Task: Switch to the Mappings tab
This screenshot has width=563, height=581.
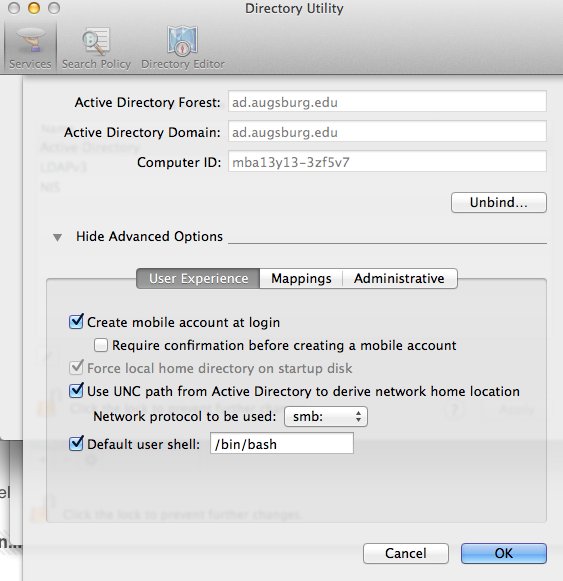Action: 301,278
